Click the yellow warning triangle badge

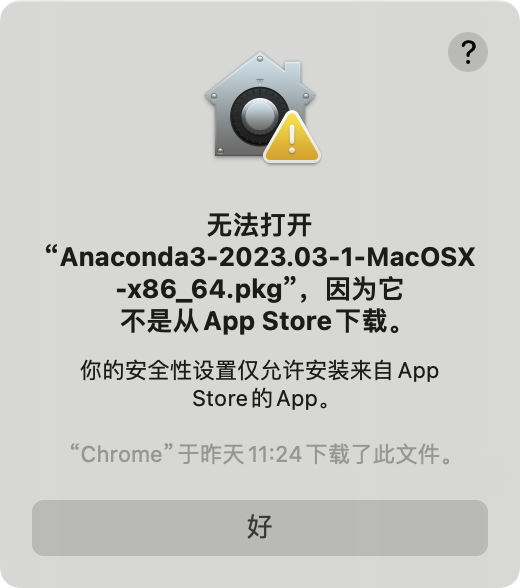tap(292, 138)
